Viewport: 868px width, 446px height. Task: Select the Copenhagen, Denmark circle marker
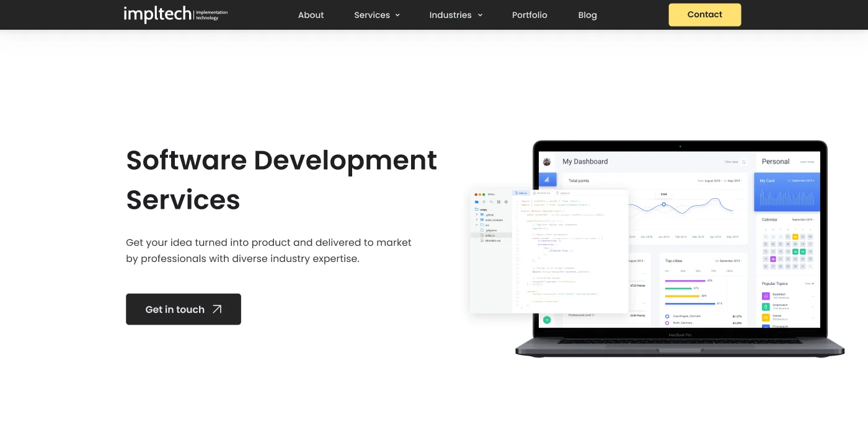(x=667, y=316)
